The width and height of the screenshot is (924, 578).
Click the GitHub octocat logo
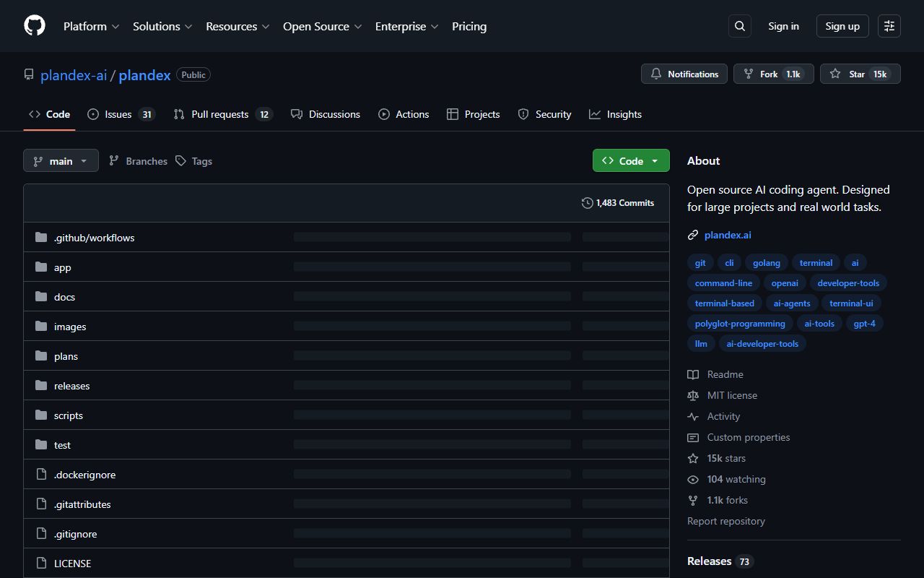pos(34,26)
